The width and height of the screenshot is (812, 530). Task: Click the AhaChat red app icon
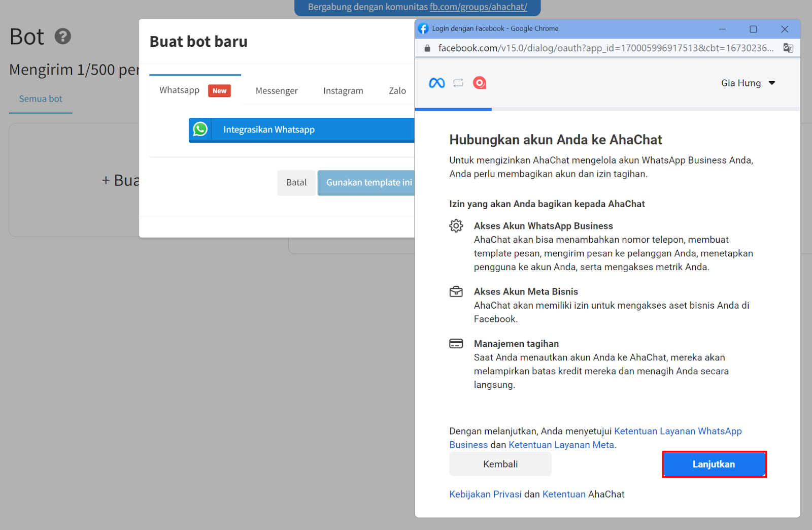[480, 83]
